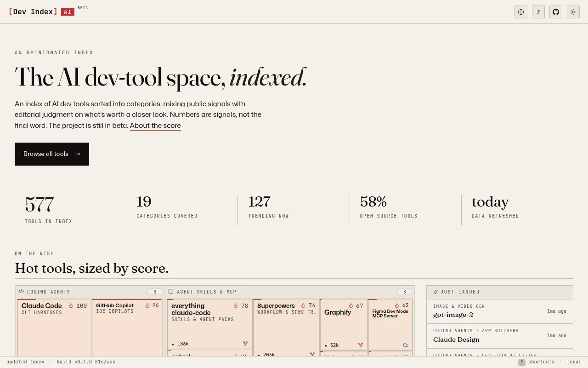Follow the About the score link

tap(155, 126)
